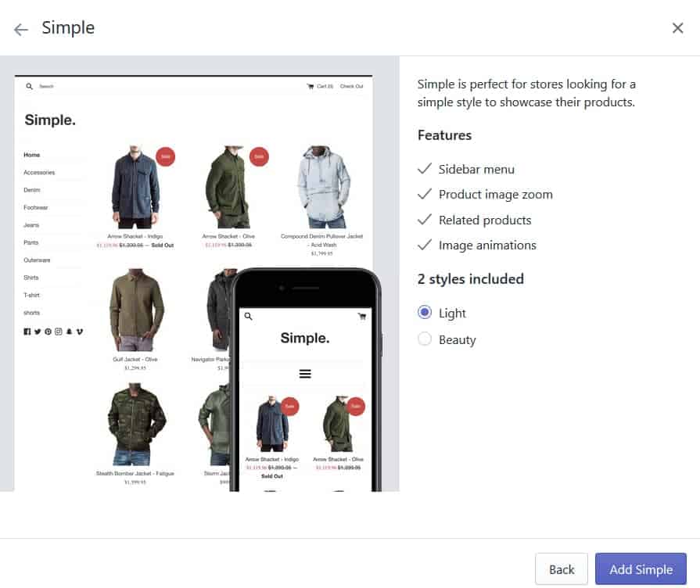Close the Simple theme dialog
The width and height of the screenshot is (700, 588).
click(x=677, y=28)
